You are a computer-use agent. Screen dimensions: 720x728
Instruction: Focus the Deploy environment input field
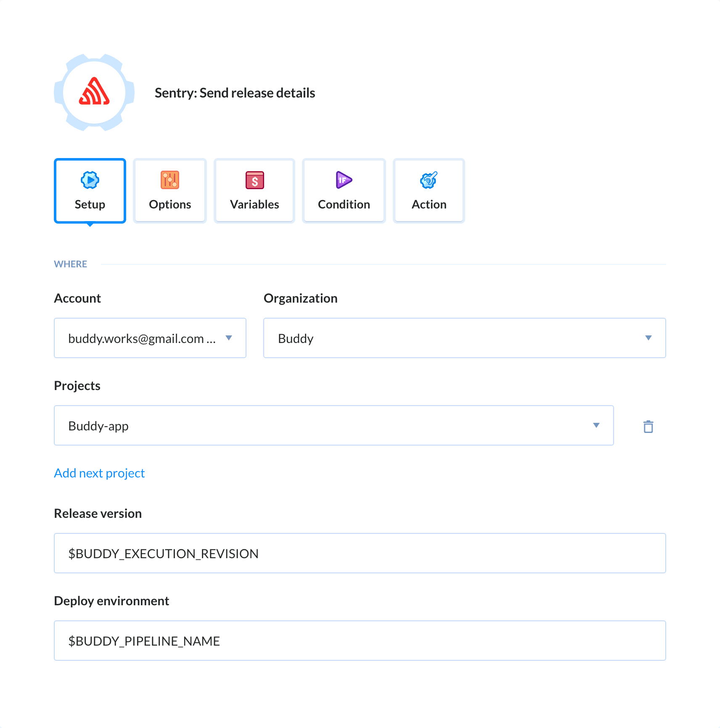click(x=360, y=641)
